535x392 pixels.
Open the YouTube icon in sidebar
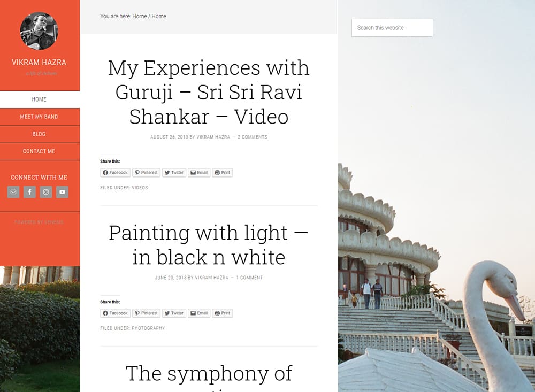click(x=63, y=192)
